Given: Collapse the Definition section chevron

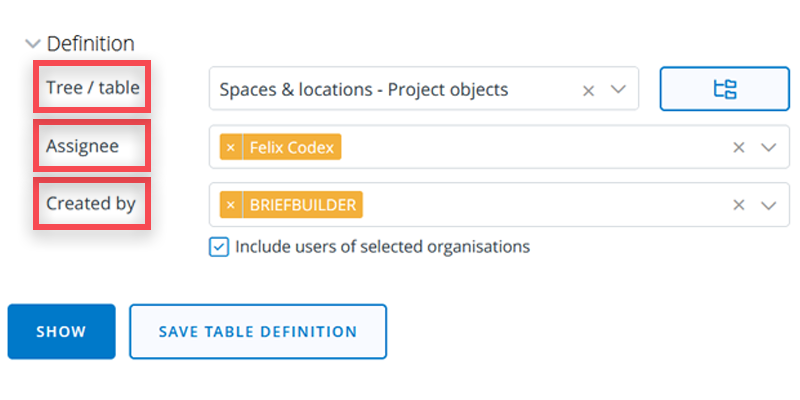Looking at the screenshot, I should tap(34, 44).
